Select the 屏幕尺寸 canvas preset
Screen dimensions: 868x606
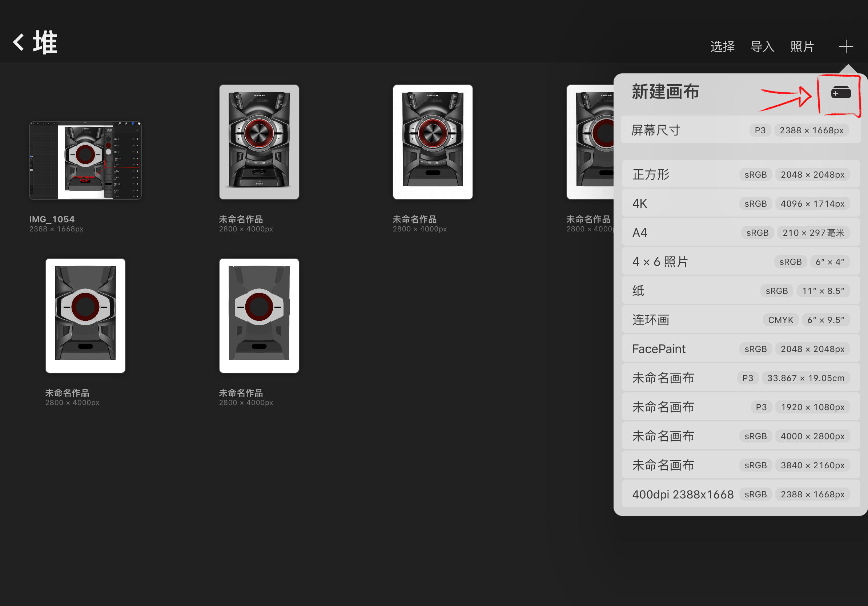[737, 130]
